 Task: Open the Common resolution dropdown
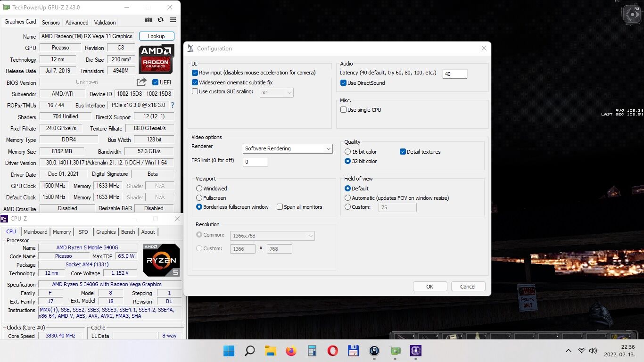(272, 236)
